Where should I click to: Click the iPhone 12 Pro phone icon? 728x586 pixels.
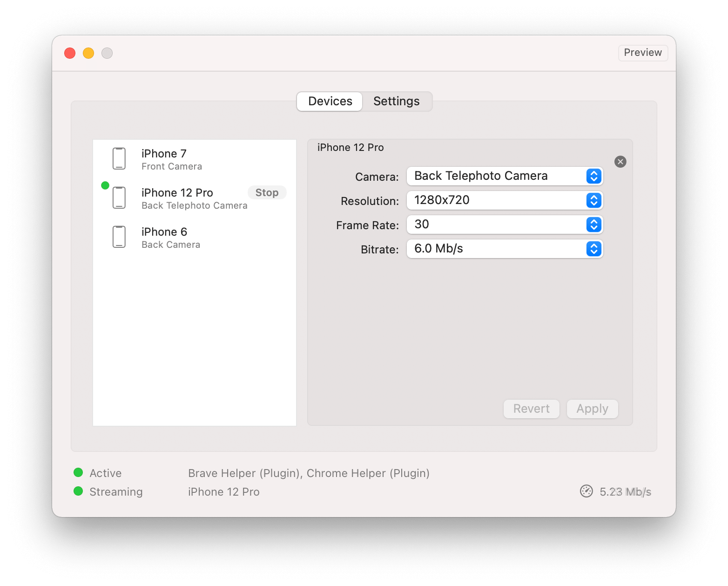(119, 198)
